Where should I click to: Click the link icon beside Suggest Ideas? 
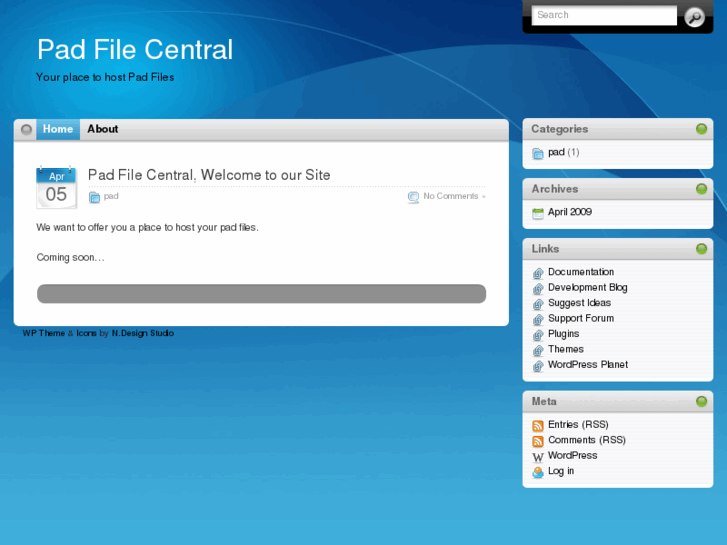click(538, 304)
